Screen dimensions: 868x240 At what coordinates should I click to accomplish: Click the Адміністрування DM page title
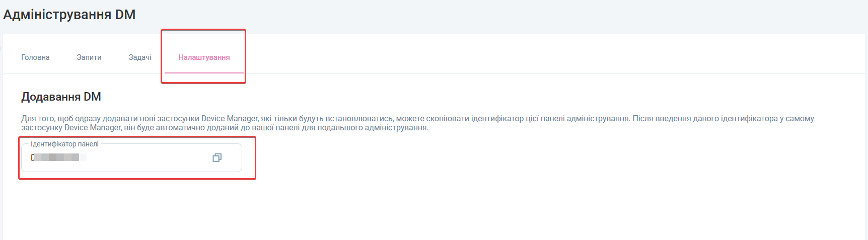click(69, 15)
